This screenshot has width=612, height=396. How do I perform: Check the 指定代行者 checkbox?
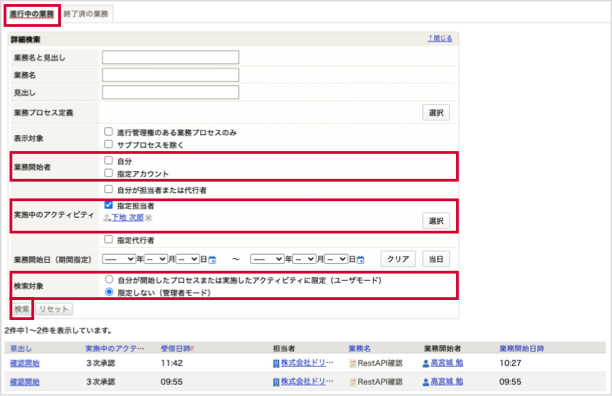click(109, 240)
